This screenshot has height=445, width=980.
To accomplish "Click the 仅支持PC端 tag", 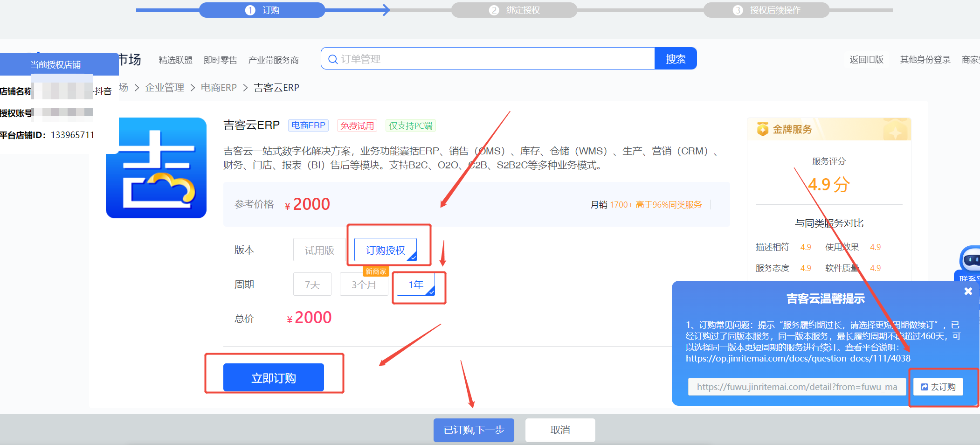I will (411, 125).
